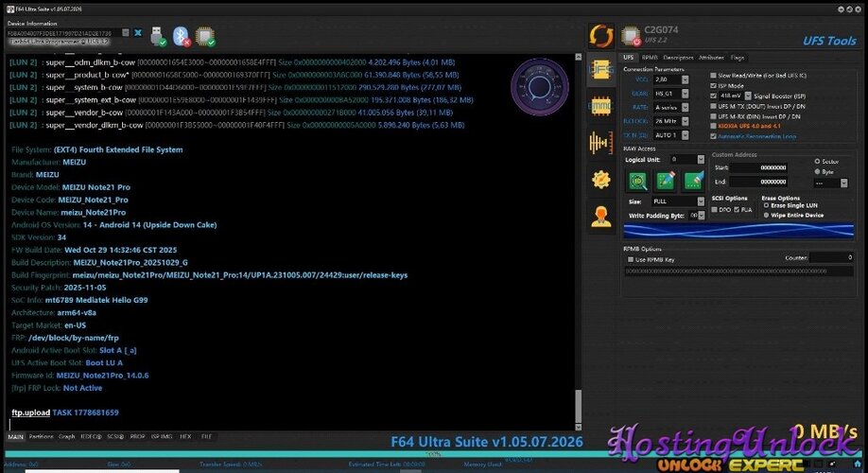Enable Use RPMB Key checkbox
868x473 pixels.
tap(631, 259)
